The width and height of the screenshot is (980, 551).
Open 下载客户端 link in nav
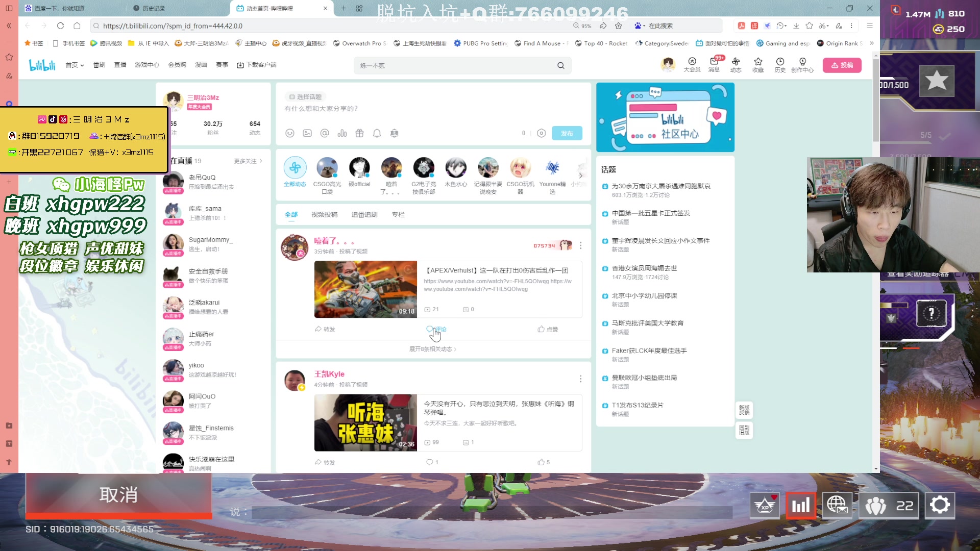tap(256, 65)
